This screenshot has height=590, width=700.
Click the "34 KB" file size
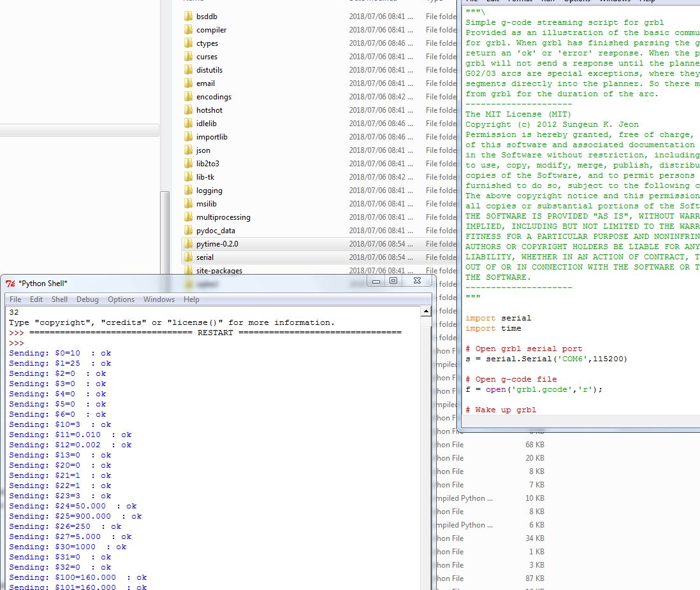pos(535,538)
